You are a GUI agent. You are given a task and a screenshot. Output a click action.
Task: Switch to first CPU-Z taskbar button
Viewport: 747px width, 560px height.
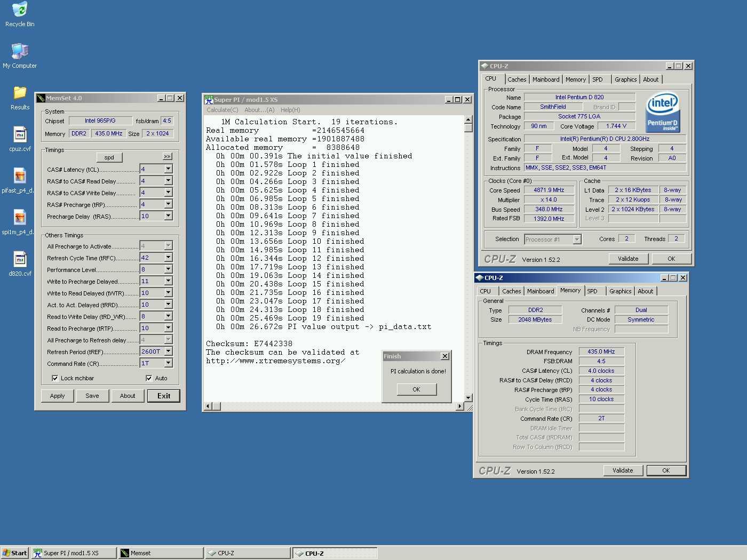tap(248, 553)
